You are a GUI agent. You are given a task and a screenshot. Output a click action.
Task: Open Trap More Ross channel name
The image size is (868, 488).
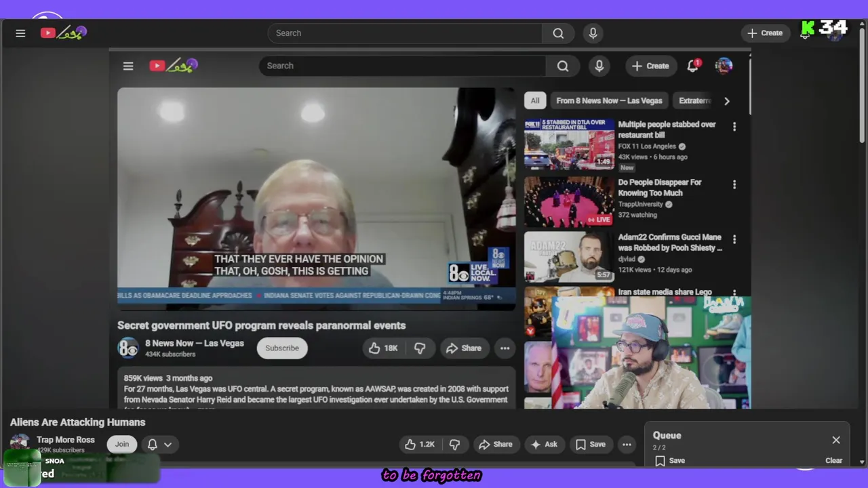point(66,440)
